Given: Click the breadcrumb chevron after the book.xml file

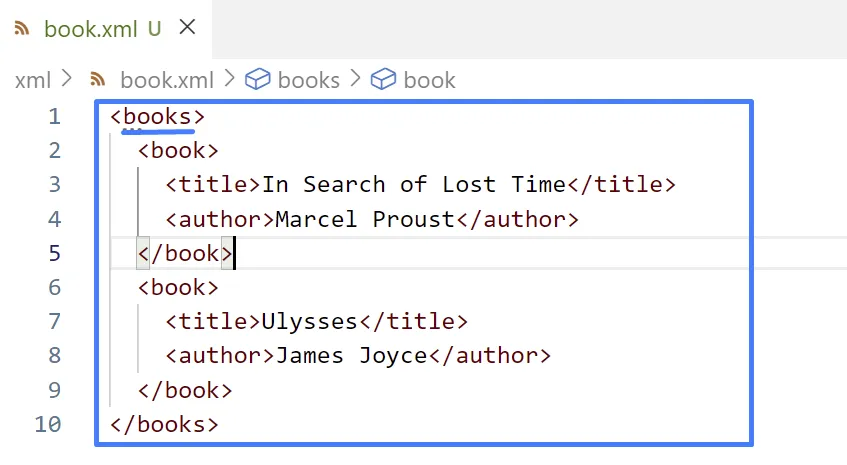Looking at the screenshot, I should pos(228,80).
